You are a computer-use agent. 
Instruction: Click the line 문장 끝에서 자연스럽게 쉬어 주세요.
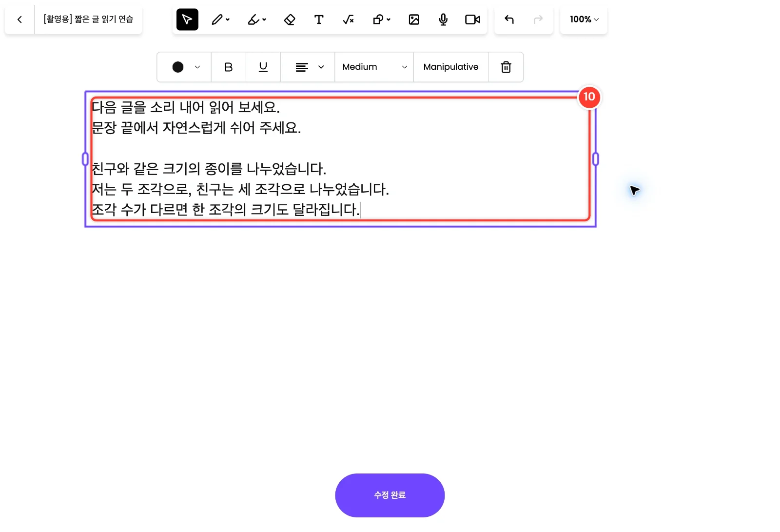pos(196,128)
